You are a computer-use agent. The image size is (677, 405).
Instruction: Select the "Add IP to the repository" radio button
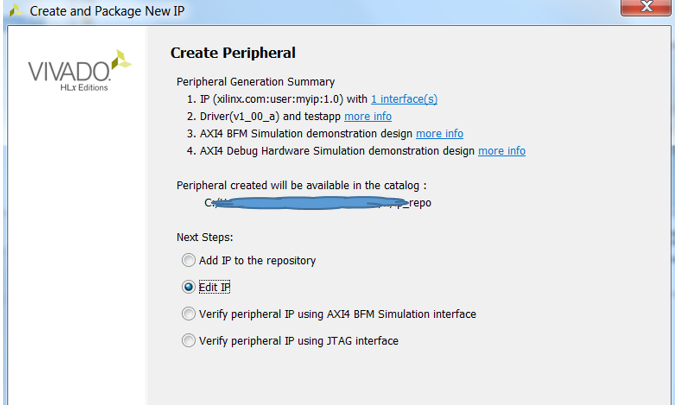click(x=189, y=261)
